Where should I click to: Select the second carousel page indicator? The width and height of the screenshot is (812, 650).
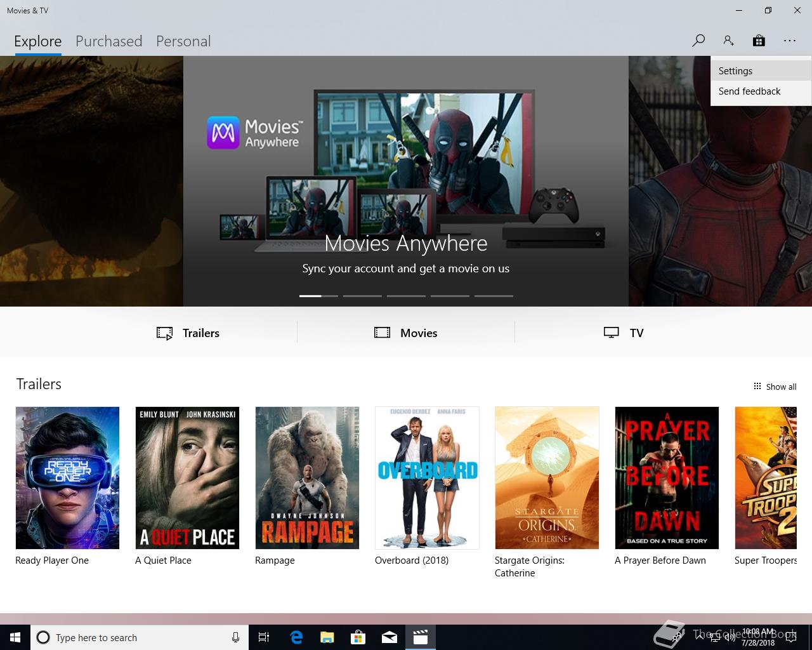pos(362,296)
